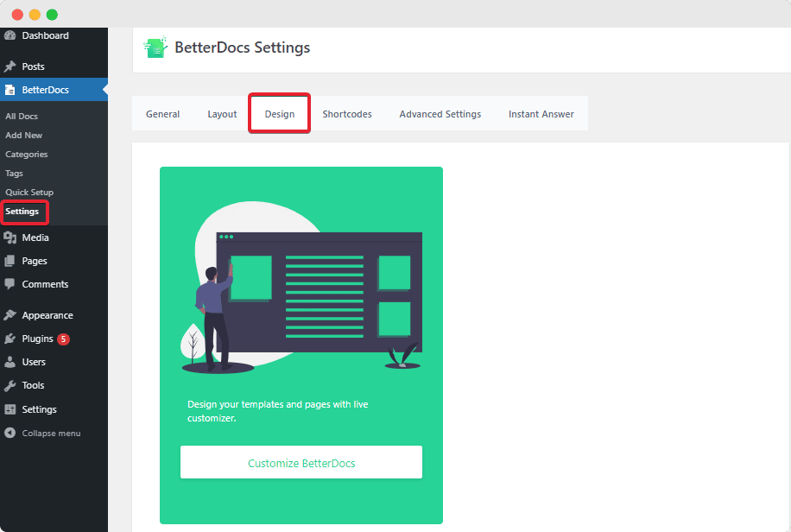Click the Collapse menu text
Screen dimensions: 791x532
coord(52,433)
